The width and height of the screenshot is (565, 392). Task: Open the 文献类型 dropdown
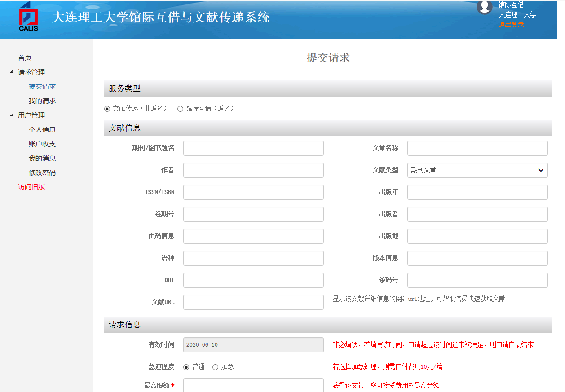477,170
